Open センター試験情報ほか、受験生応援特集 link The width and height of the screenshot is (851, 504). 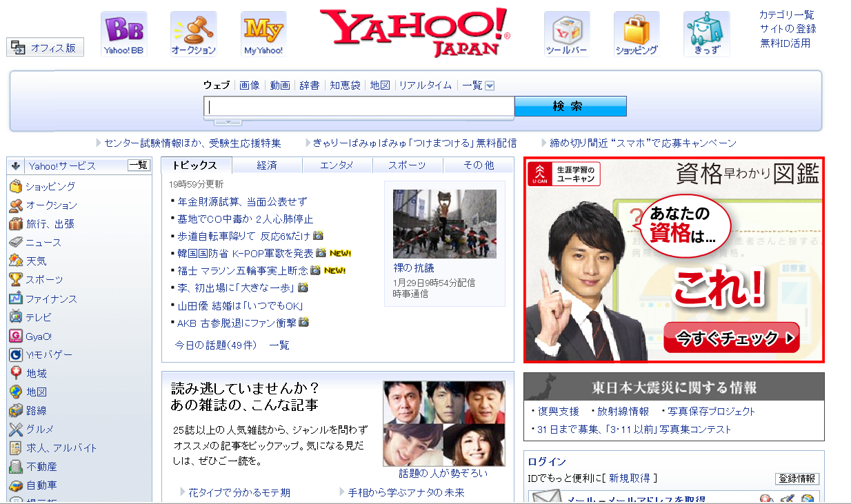[192, 143]
